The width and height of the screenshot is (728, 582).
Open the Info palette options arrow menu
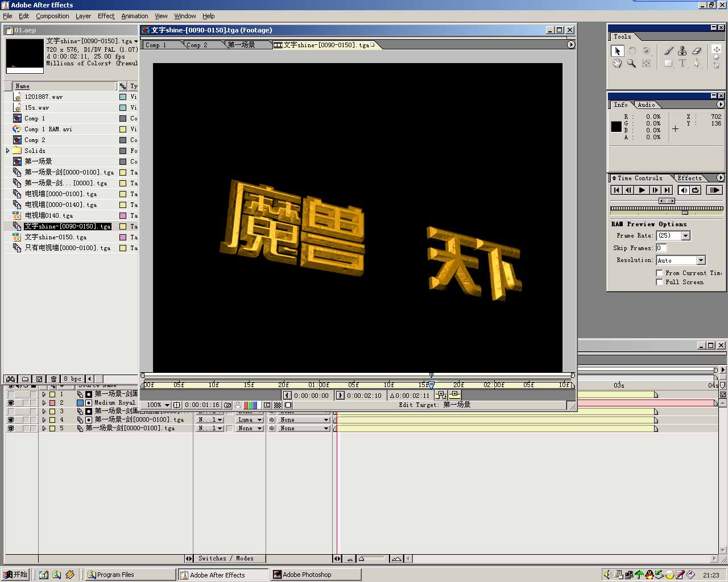pyautogui.click(x=720, y=105)
